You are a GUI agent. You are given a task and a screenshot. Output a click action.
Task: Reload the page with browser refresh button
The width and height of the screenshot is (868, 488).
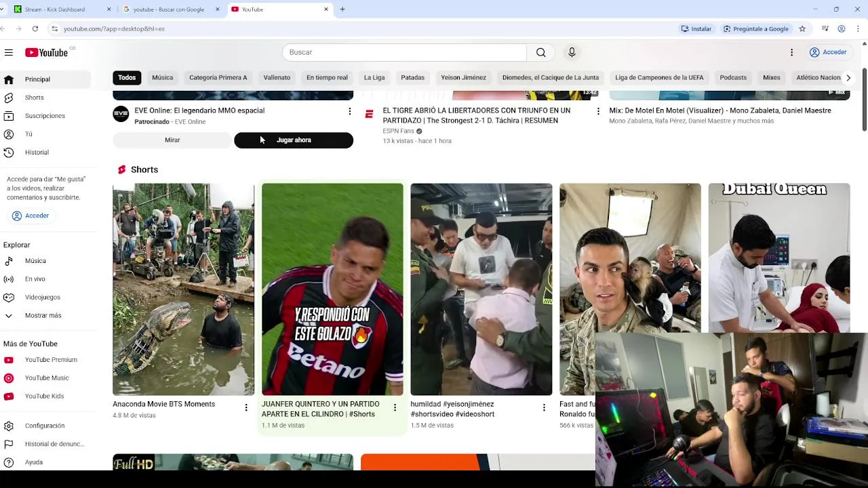click(x=35, y=28)
